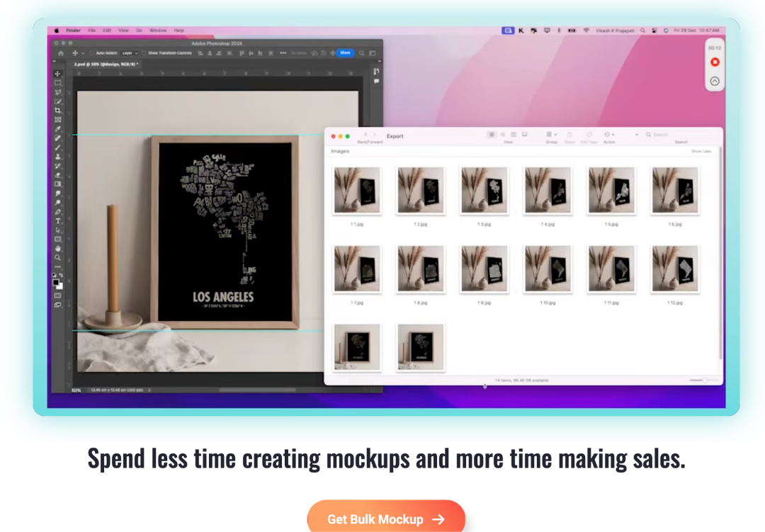Toggle Show Transform Controls
The image size is (765, 532).
pos(143,53)
